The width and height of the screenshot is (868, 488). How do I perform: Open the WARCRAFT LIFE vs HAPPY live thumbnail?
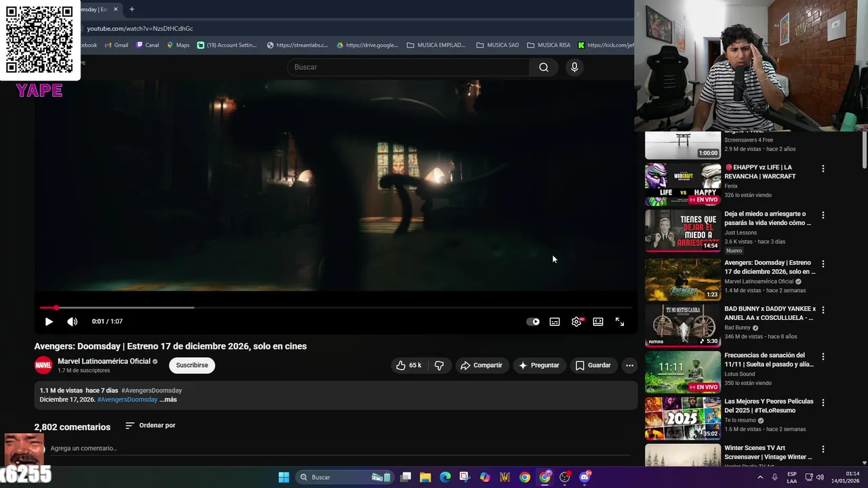(683, 184)
